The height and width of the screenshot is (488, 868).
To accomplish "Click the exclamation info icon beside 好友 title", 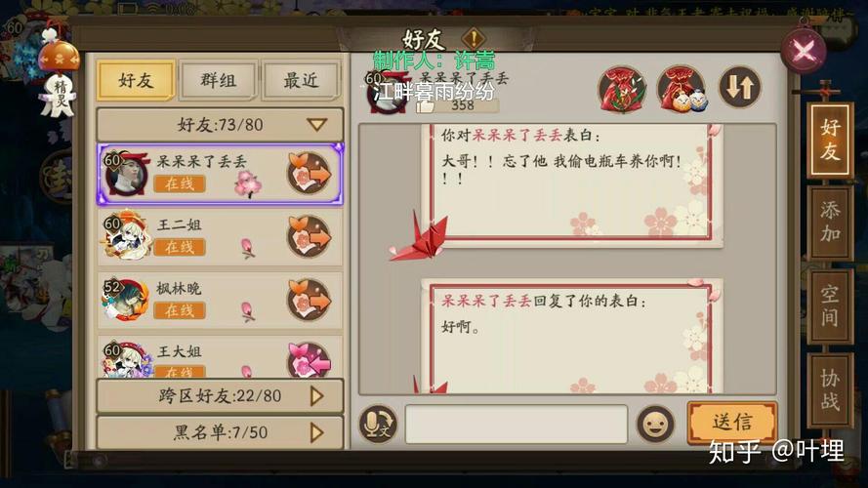I will pyautogui.click(x=474, y=39).
